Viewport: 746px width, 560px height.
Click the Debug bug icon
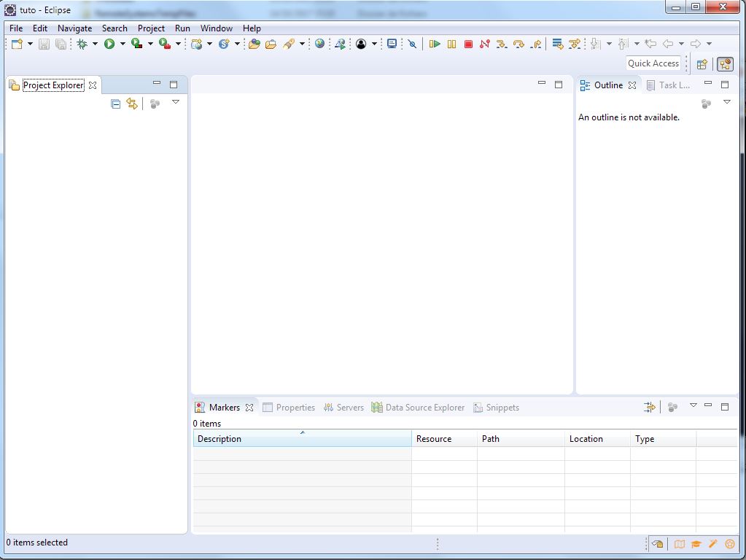coord(82,44)
